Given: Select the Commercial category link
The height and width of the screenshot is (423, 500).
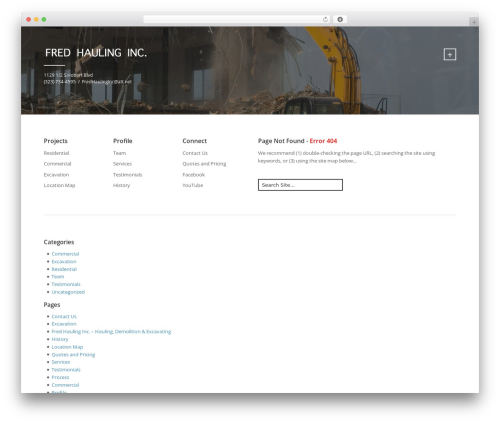Looking at the screenshot, I should pyautogui.click(x=65, y=254).
